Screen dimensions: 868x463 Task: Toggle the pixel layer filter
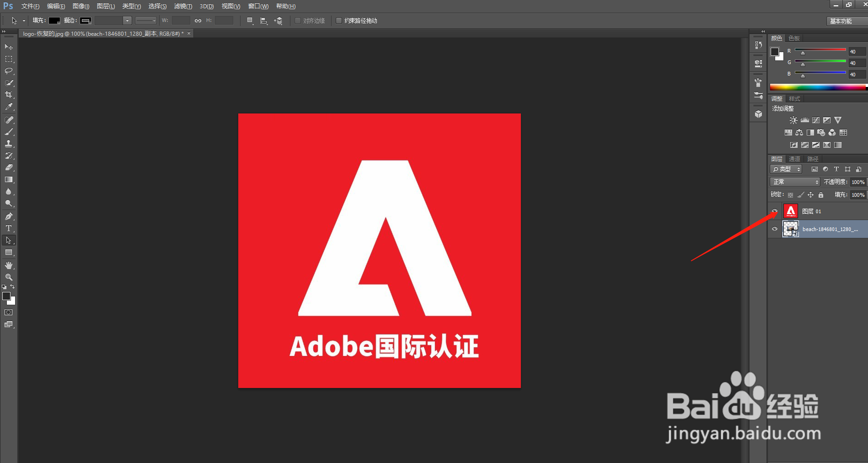point(814,169)
